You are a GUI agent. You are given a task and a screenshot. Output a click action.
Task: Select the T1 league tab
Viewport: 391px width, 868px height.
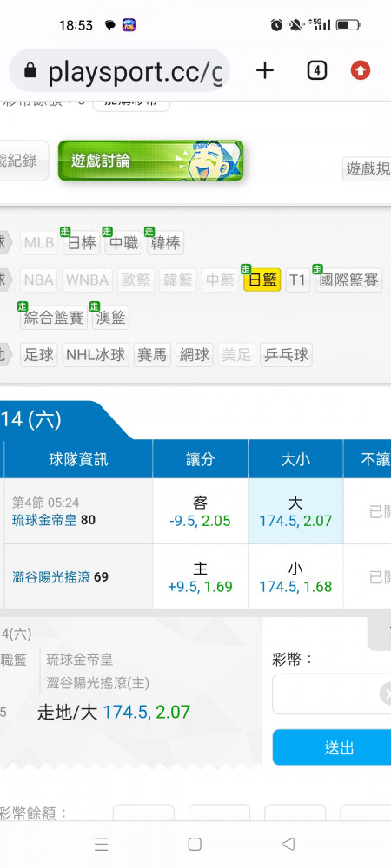(298, 280)
